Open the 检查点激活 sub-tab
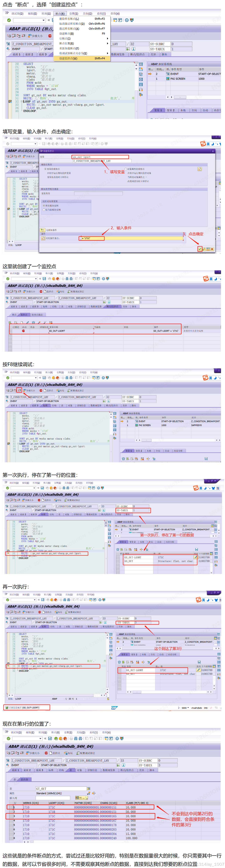 point(37,315)
